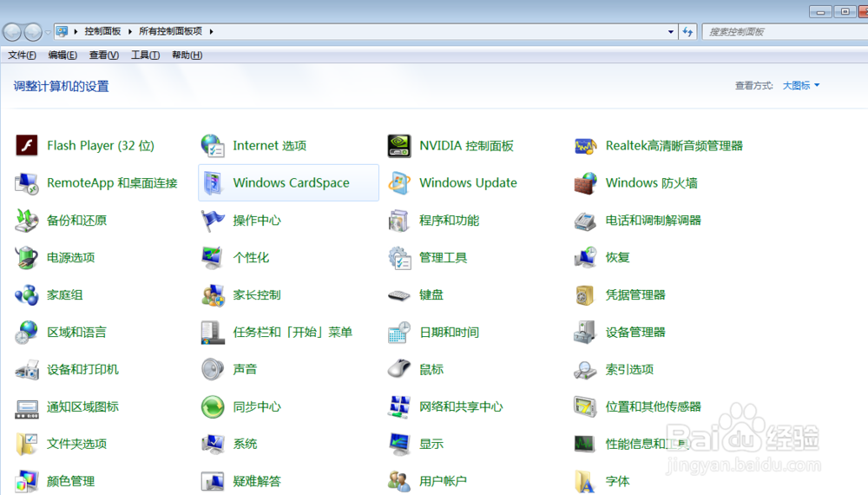Open the RemoteApp 和桌面连接 icon

tap(27, 182)
